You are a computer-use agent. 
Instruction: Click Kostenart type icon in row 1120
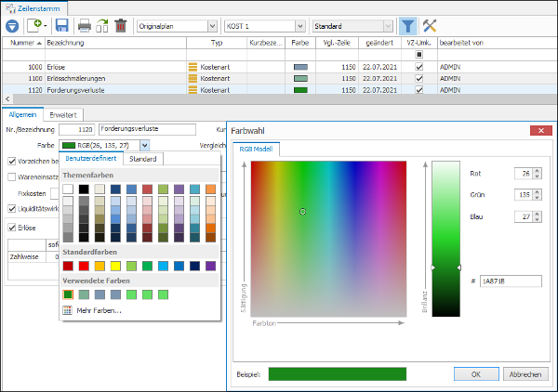[x=193, y=89]
